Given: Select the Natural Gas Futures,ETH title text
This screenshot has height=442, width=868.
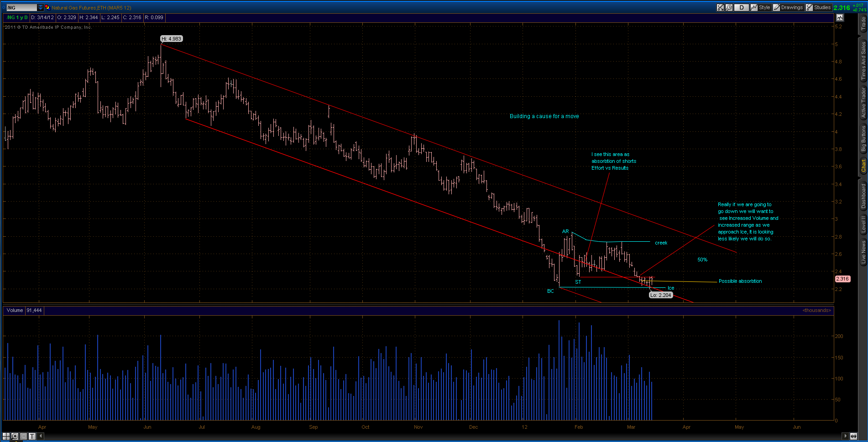Looking at the screenshot, I should point(91,8).
